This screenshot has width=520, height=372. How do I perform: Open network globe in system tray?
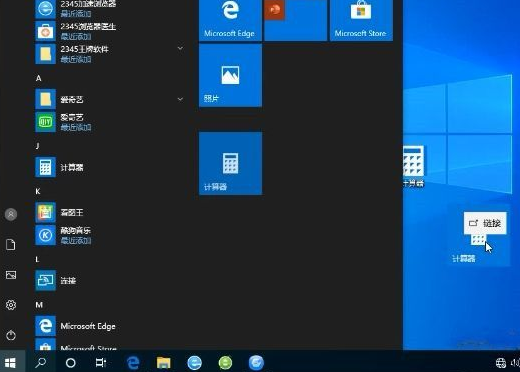[x=501, y=363]
